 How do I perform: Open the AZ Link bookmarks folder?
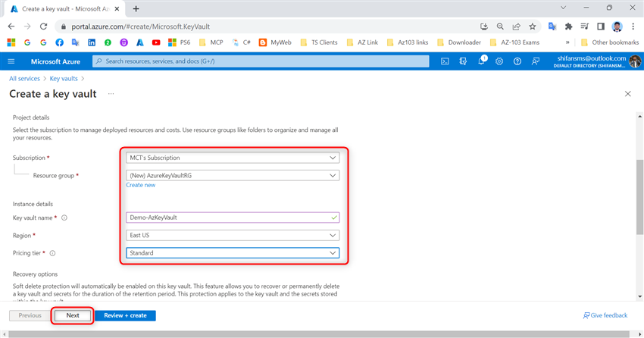pos(362,42)
